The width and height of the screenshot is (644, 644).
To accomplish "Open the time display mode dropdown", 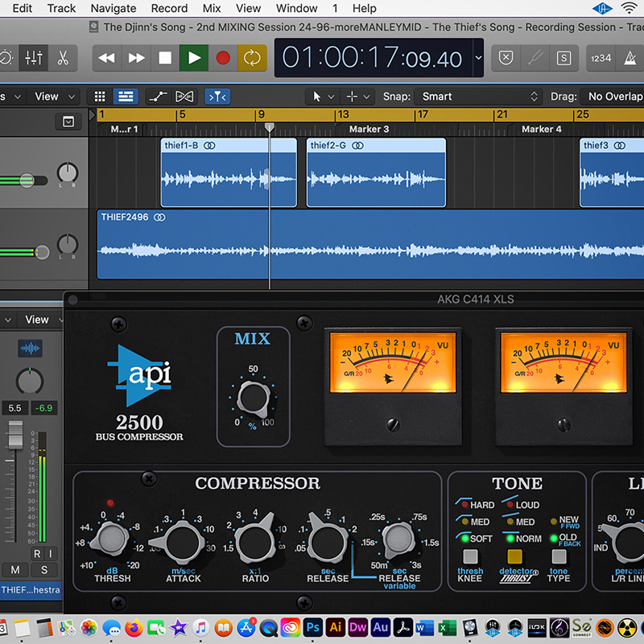I will click(478, 58).
